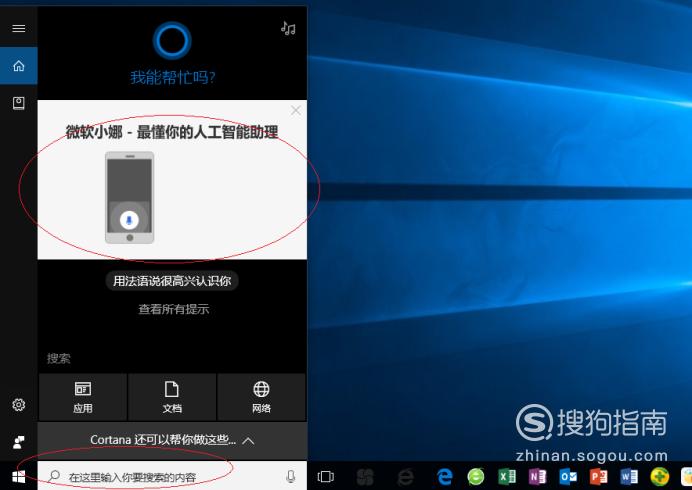This screenshot has width=692, height=490.
Task: Open the 查看所有提示 link
Action: (x=173, y=309)
